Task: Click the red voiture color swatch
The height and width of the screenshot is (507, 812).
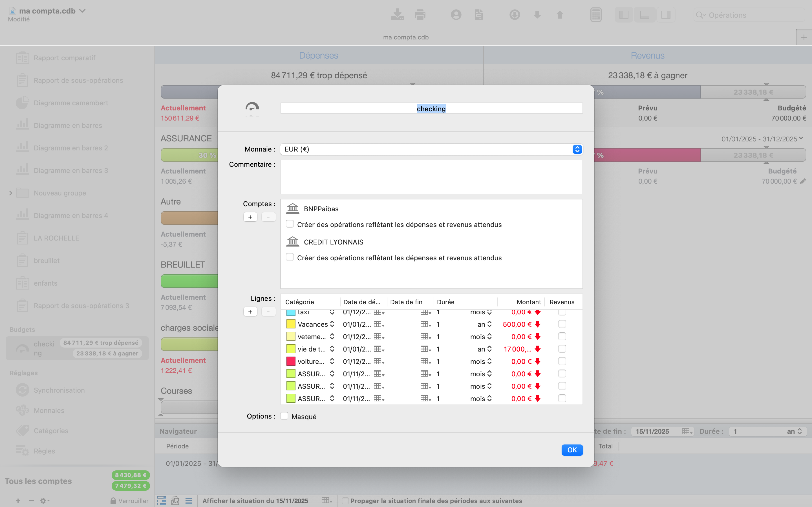Action: pos(291,361)
